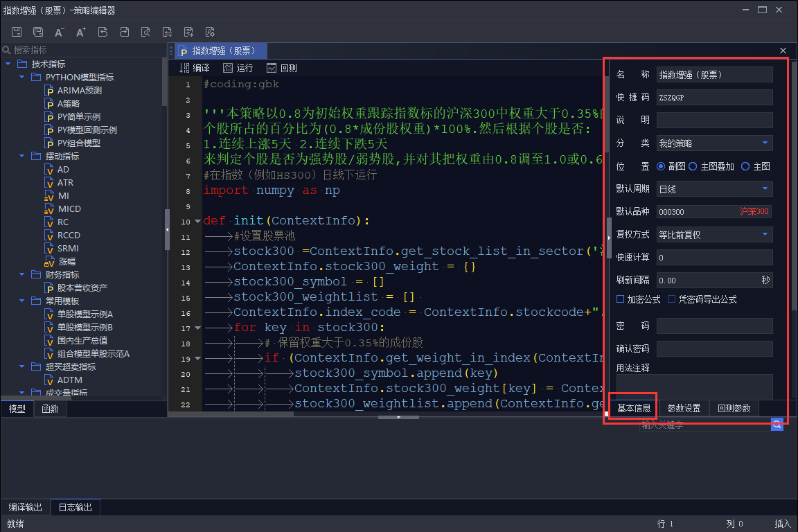The width and height of the screenshot is (798, 532).
Task: Select the 主图 position radio button
Action: coord(745,166)
